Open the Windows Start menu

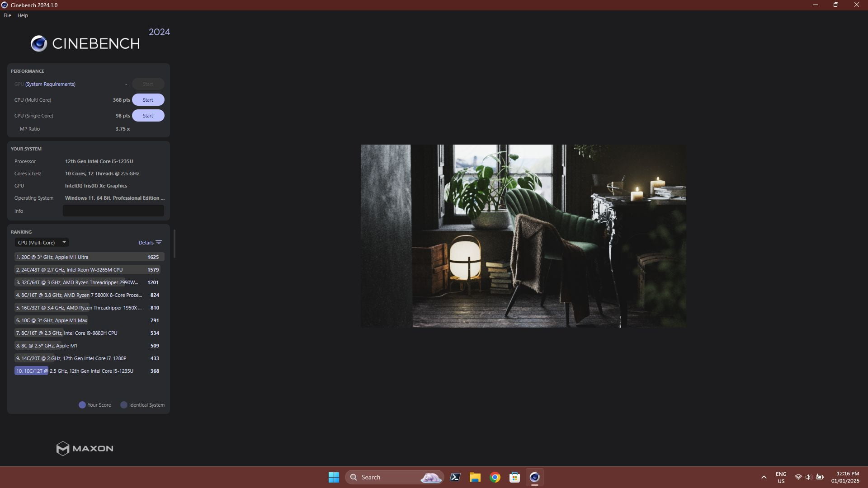[x=334, y=477]
